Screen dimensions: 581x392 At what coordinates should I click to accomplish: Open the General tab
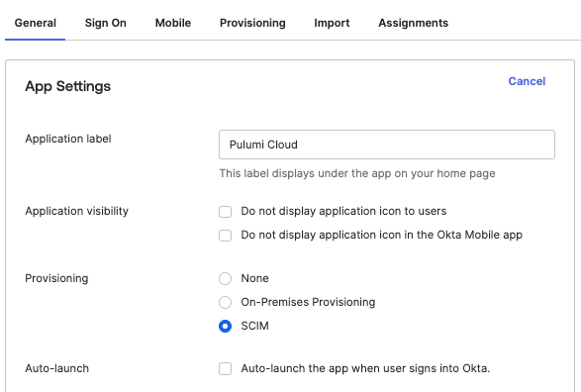(x=36, y=23)
